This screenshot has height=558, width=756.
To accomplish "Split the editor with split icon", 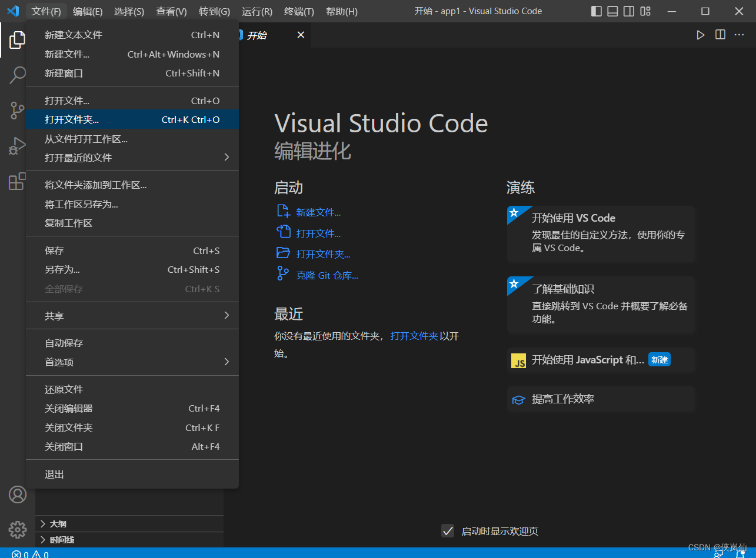I will (x=720, y=35).
